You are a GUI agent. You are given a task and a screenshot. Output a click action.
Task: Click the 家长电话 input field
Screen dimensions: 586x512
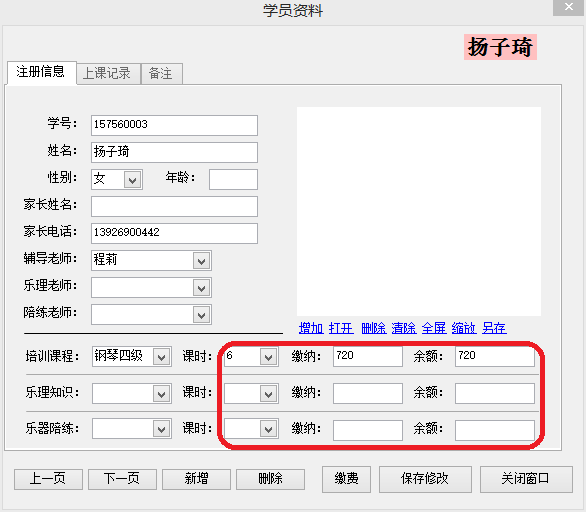(174, 233)
